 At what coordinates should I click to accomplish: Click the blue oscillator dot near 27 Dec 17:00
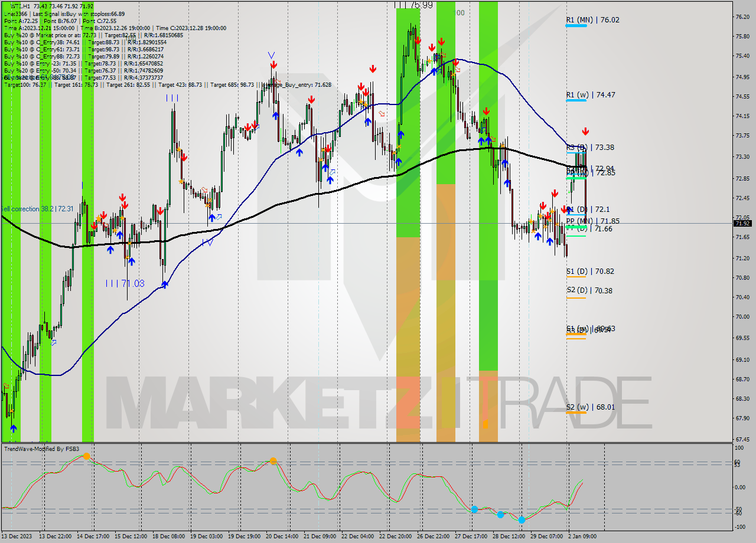point(474,509)
